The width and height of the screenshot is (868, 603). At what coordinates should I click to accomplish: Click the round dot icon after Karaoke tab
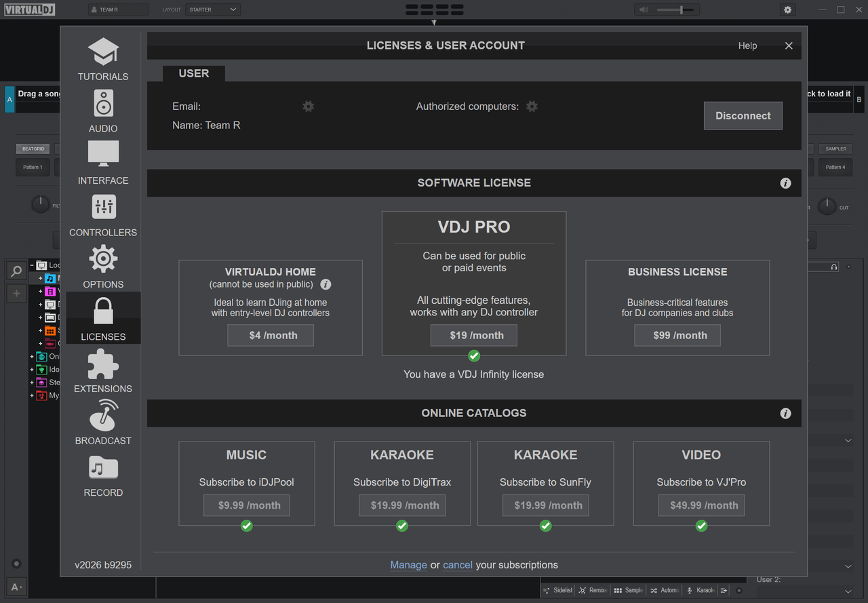pos(739,591)
